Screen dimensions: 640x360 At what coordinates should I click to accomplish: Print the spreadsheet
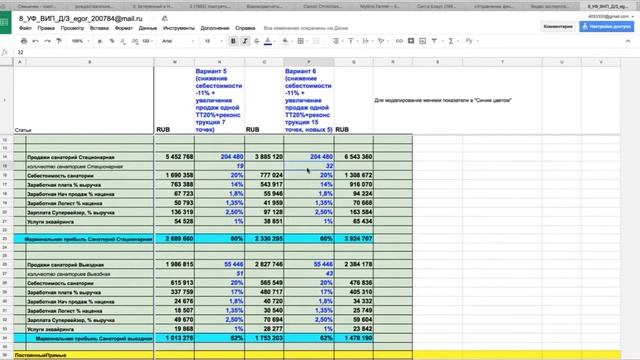pyautogui.click(x=24, y=41)
